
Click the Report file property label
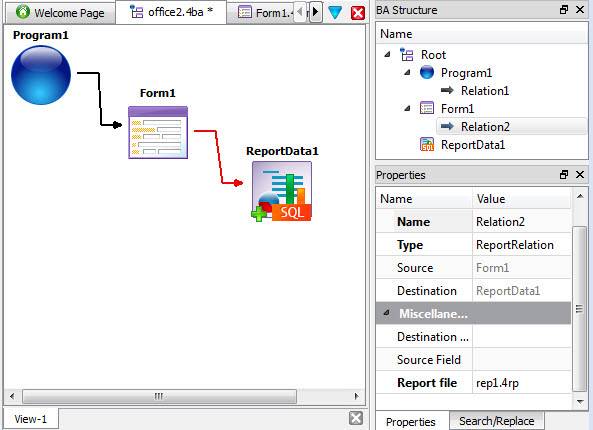pos(427,383)
